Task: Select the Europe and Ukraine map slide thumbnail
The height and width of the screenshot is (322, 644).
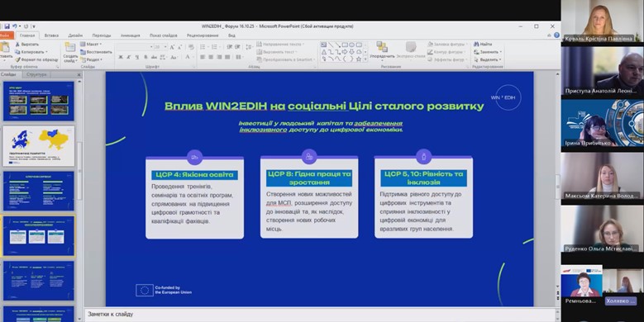Action: [x=39, y=146]
